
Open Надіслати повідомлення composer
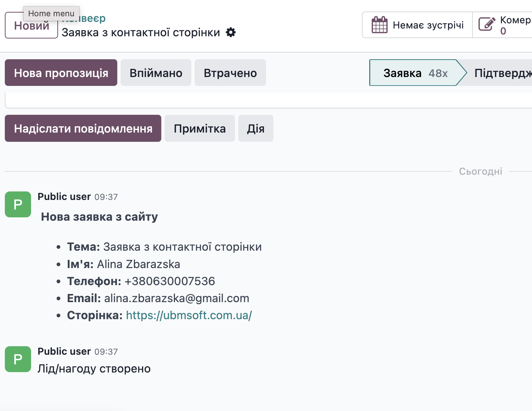click(x=83, y=128)
